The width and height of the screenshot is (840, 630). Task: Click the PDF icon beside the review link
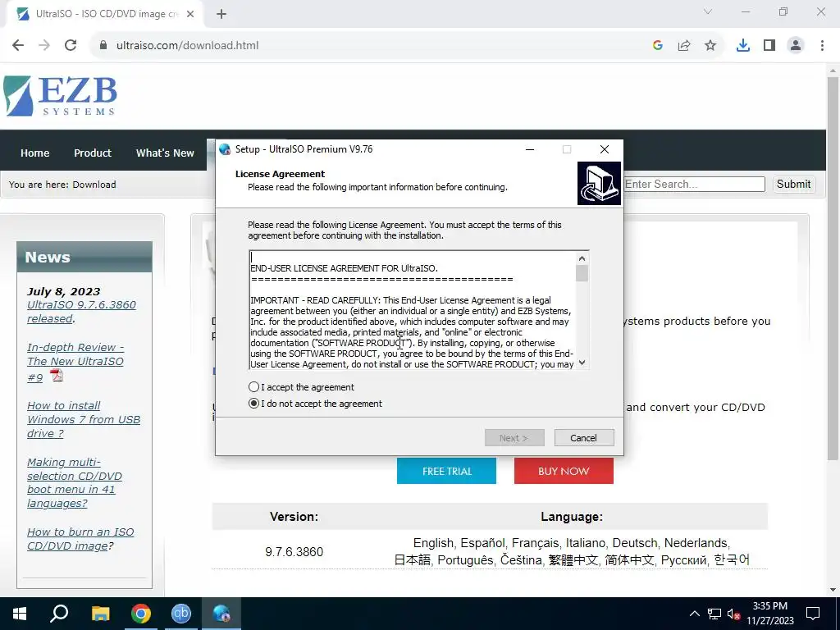point(57,375)
